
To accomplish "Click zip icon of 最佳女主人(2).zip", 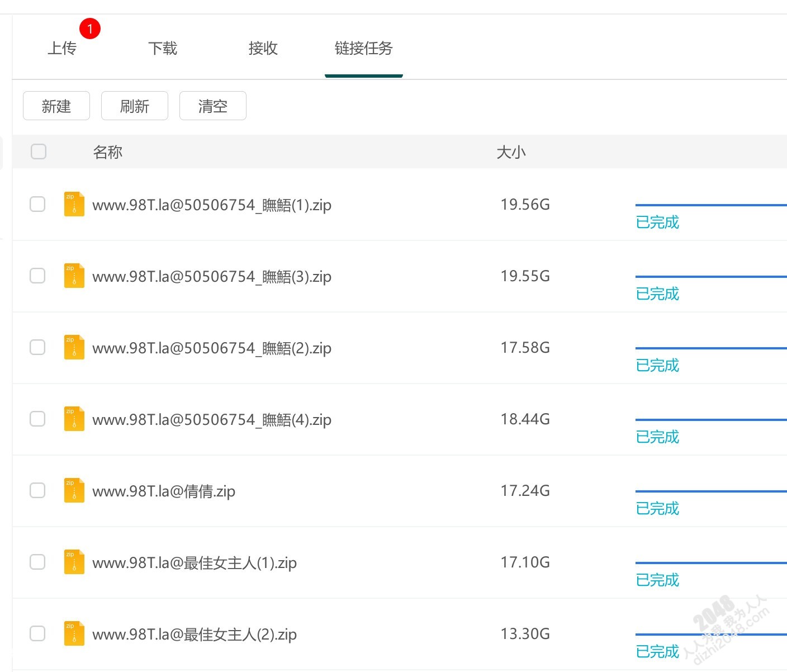I will (x=74, y=633).
